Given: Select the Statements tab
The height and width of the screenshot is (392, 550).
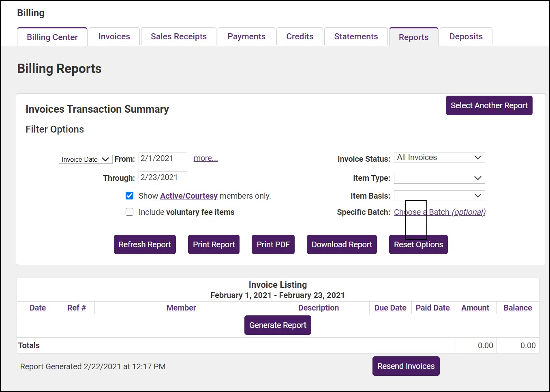Looking at the screenshot, I should coord(355,36).
